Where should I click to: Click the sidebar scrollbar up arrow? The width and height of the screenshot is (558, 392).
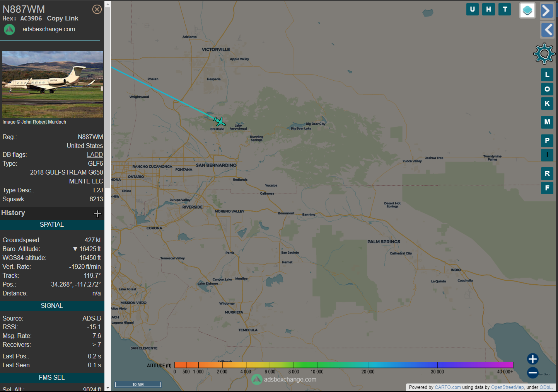[108, 4]
